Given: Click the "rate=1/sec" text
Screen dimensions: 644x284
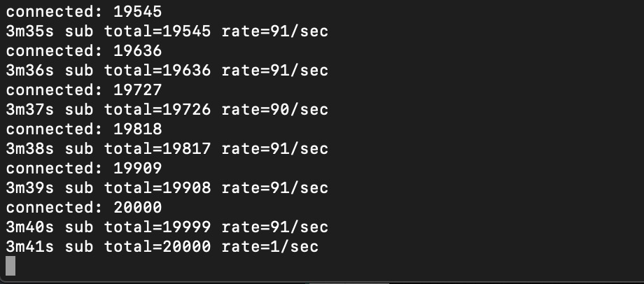Looking at the screenshot, I should (269, 247).
